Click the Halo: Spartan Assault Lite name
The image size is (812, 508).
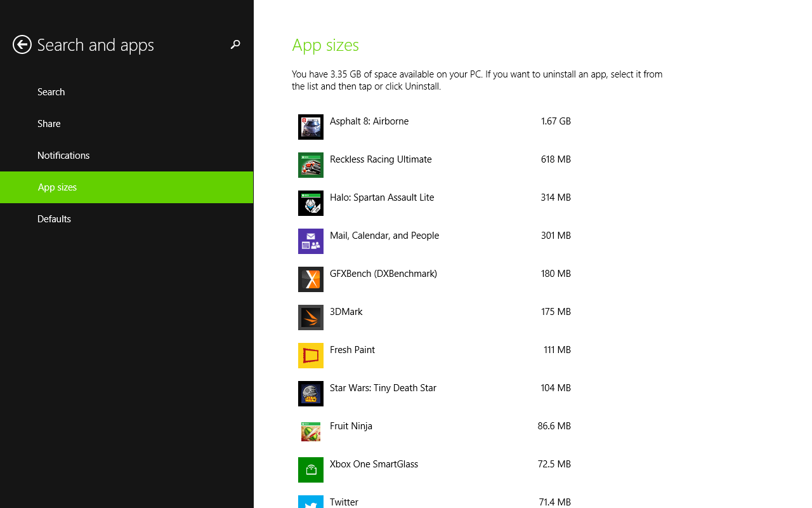(382, 197)
